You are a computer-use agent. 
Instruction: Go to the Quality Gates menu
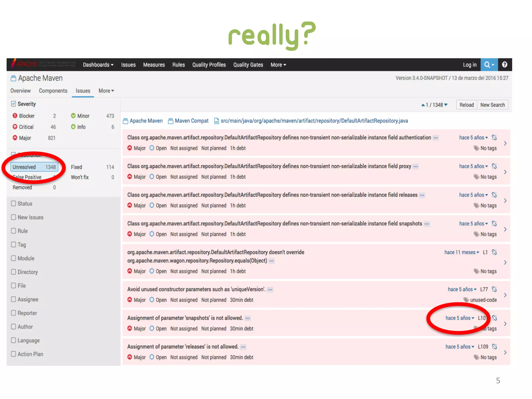click(248, 65)
